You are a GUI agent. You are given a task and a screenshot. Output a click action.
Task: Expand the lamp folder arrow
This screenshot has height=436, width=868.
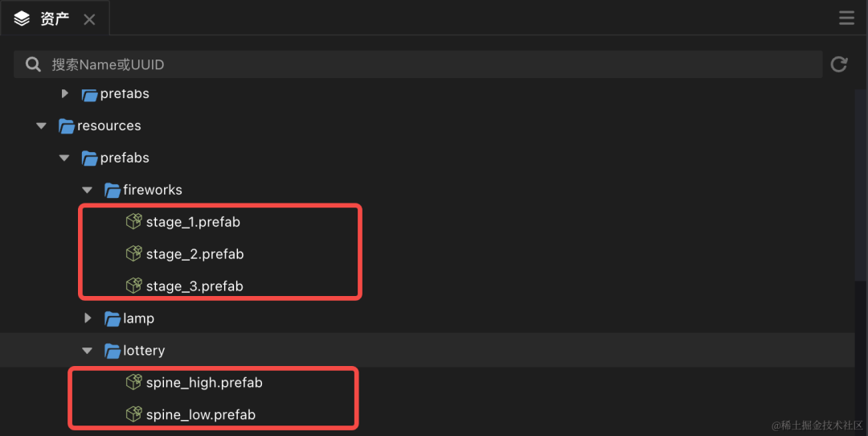click(x=88, y=318)
